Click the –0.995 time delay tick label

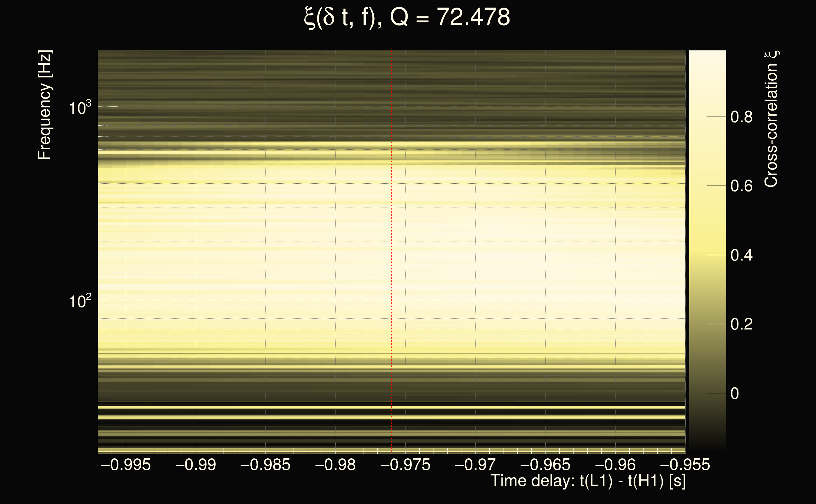pos(126,465)
